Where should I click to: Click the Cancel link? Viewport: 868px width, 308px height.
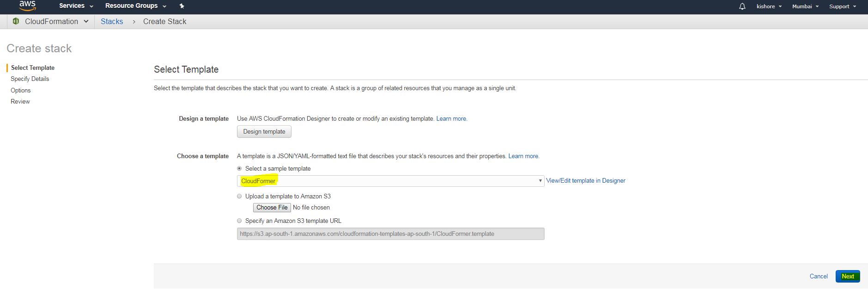tap(819, 276)
